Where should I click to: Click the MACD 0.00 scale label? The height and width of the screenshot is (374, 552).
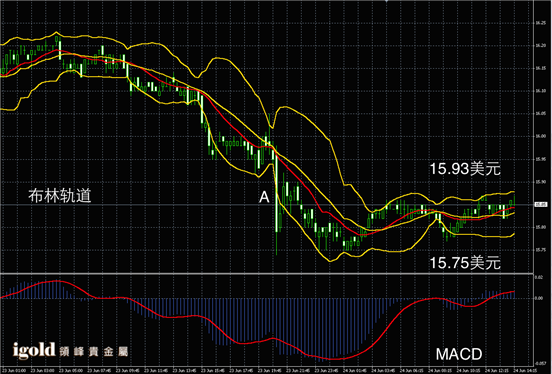click(x=539, y=298)
